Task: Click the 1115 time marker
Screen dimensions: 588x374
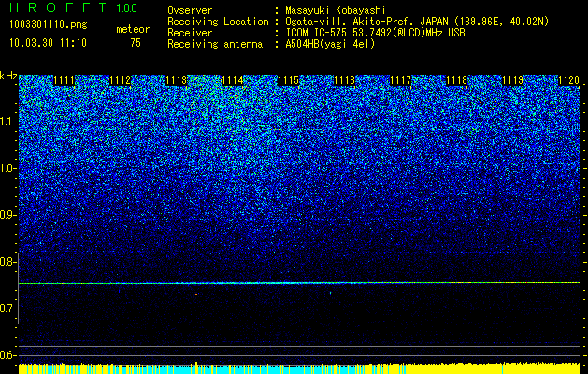Action: pyautogui.click(x=288, y=80)
